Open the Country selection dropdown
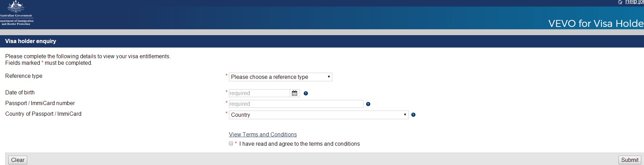The width and height of the screenshot is (644, 165). coord(318,115)
